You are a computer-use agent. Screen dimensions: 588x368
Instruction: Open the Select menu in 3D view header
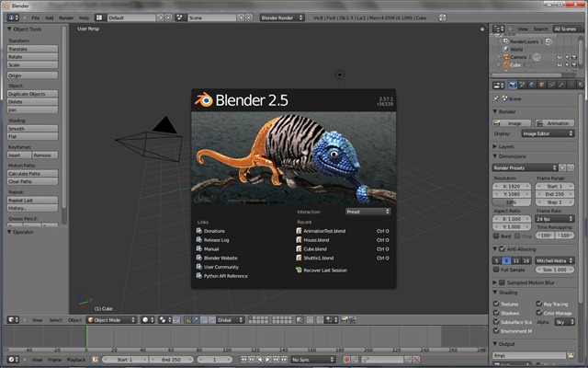pos(55,320)
